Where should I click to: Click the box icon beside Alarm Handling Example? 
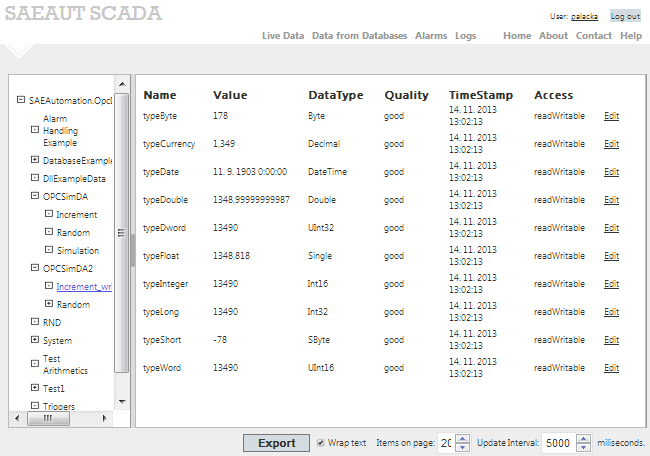(x=35, y=130)
